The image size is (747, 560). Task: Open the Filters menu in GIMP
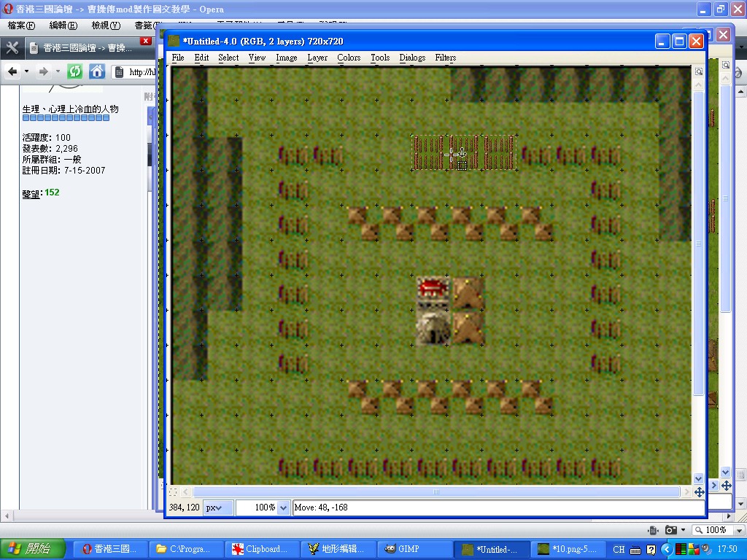[446, 58]
